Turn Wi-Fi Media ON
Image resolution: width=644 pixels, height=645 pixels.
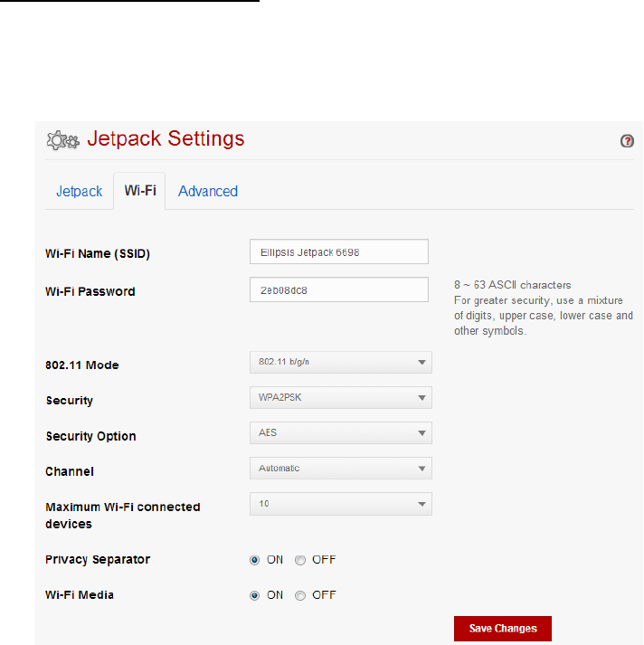254,595
